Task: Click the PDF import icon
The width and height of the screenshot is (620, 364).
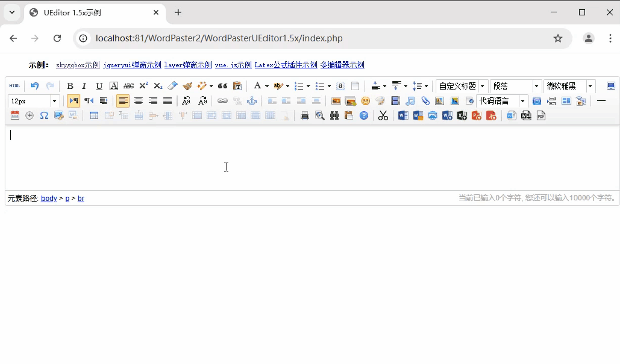Action: 541,116
